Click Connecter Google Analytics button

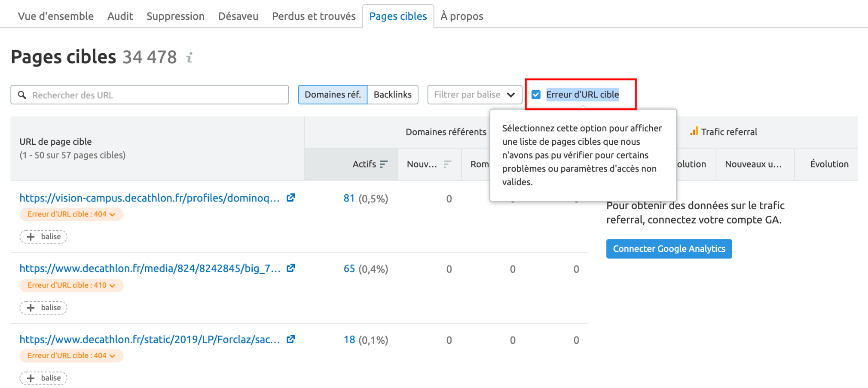pos(669,249)
